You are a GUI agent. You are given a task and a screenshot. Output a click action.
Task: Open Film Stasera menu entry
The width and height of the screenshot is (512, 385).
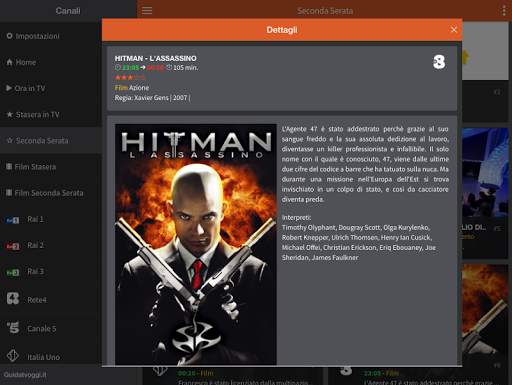[50, 166]
